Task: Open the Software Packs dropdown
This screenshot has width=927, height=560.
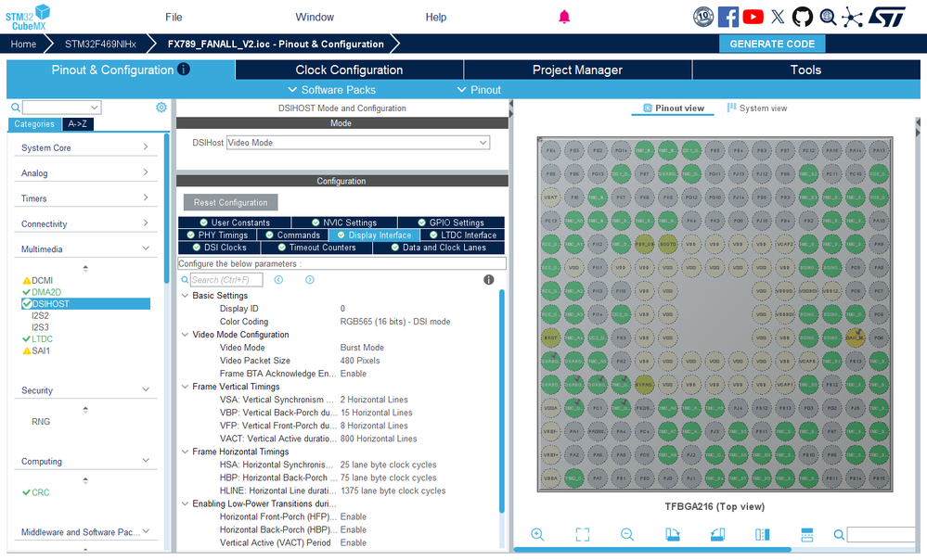Action: pos(331,90)
